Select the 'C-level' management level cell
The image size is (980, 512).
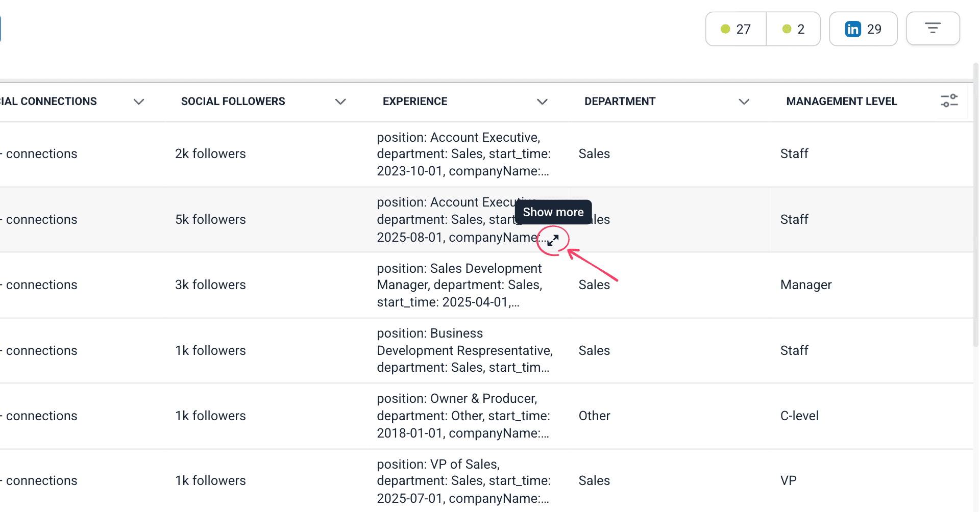pyautogui.click(x=799, y=416)
